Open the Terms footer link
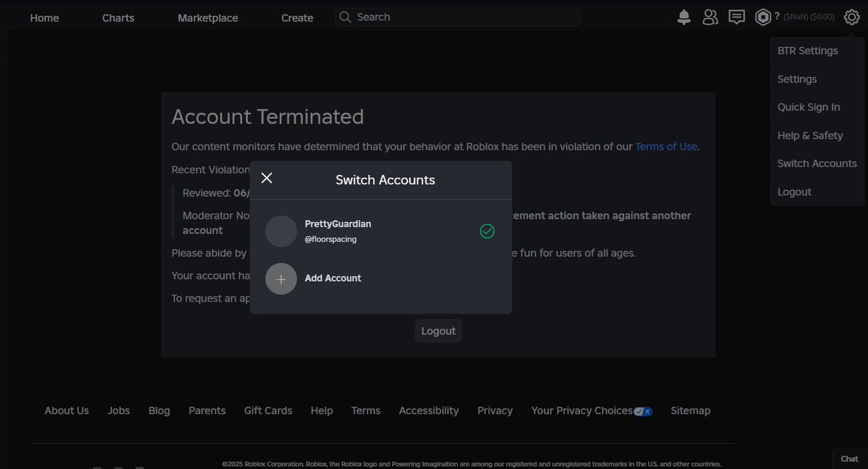The width and height of the screenshot is (868, 469). coord(366,410)
